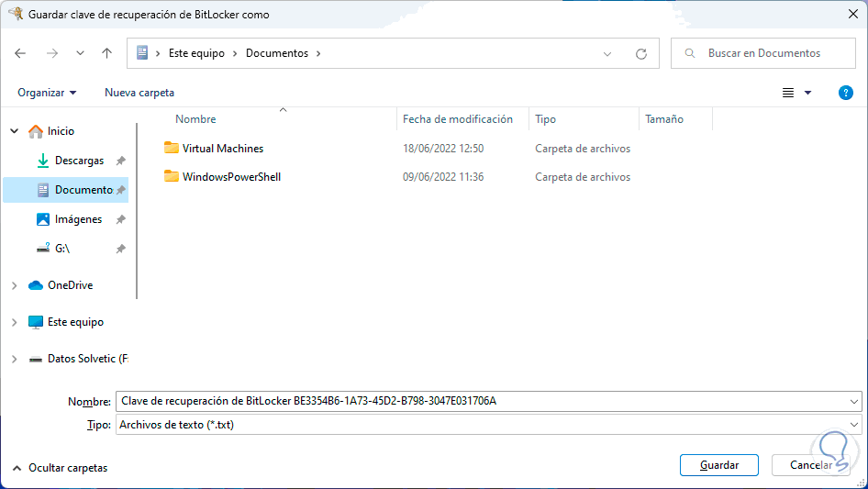Open the Organizar menu

[x=47, y=93]
